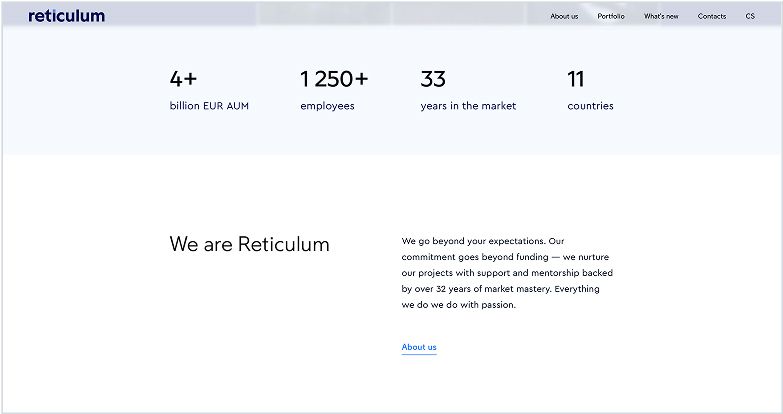This screenshot has height=414, width=783.
Task: Open the What's new section
Action: point(661,17)
